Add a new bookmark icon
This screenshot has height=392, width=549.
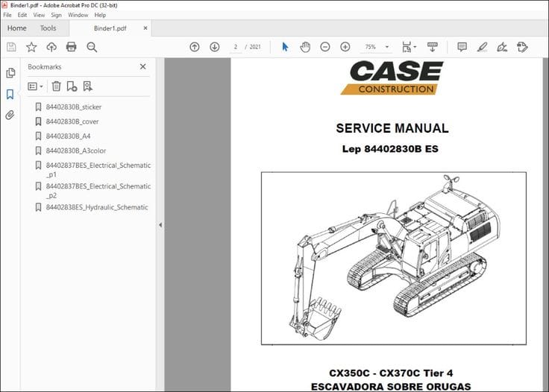click(x=72, y=86)
